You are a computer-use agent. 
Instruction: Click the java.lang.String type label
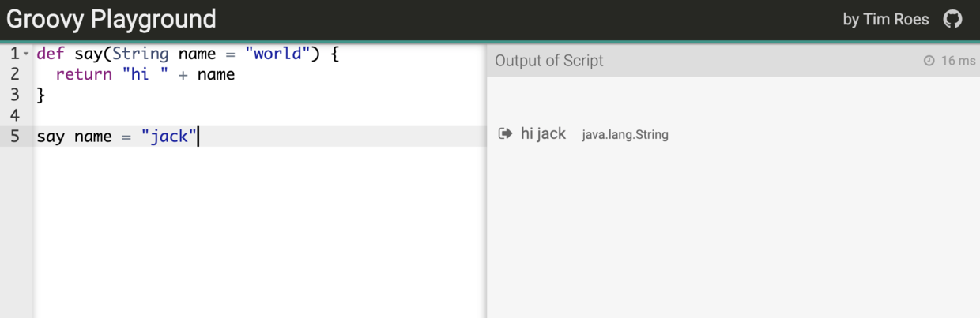[625, 135]
